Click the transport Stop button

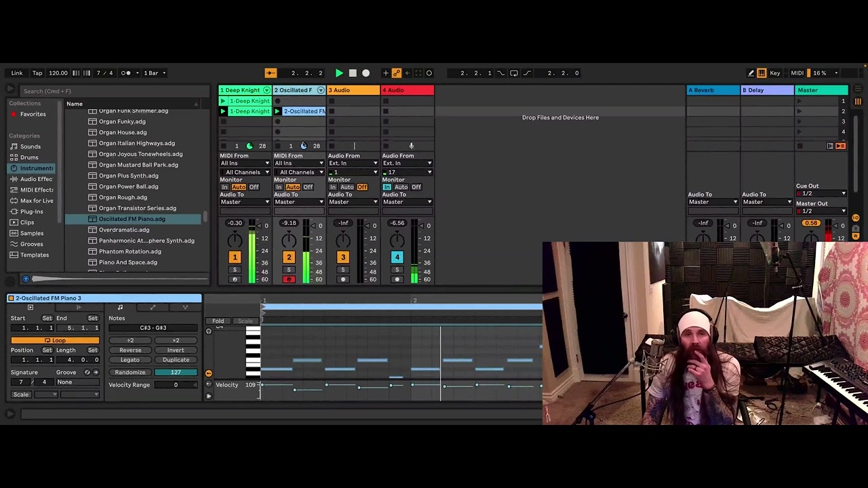[x=353, y=73]
